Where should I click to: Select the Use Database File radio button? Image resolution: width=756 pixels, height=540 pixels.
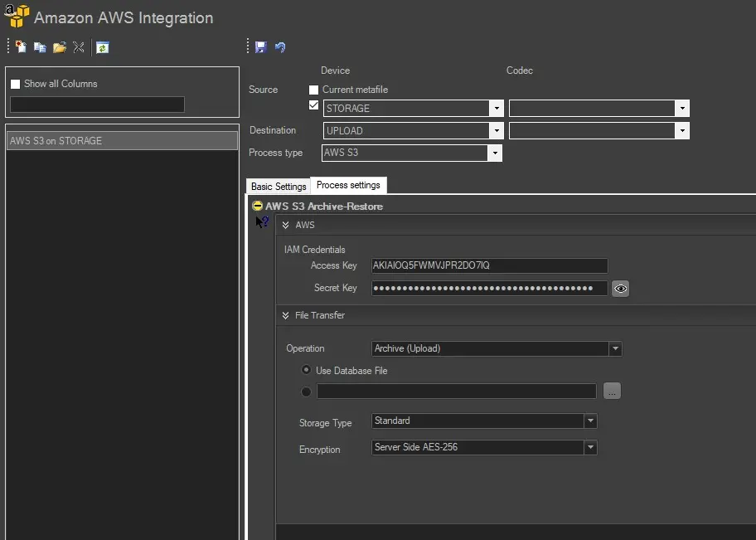click(x=307, y=370)
